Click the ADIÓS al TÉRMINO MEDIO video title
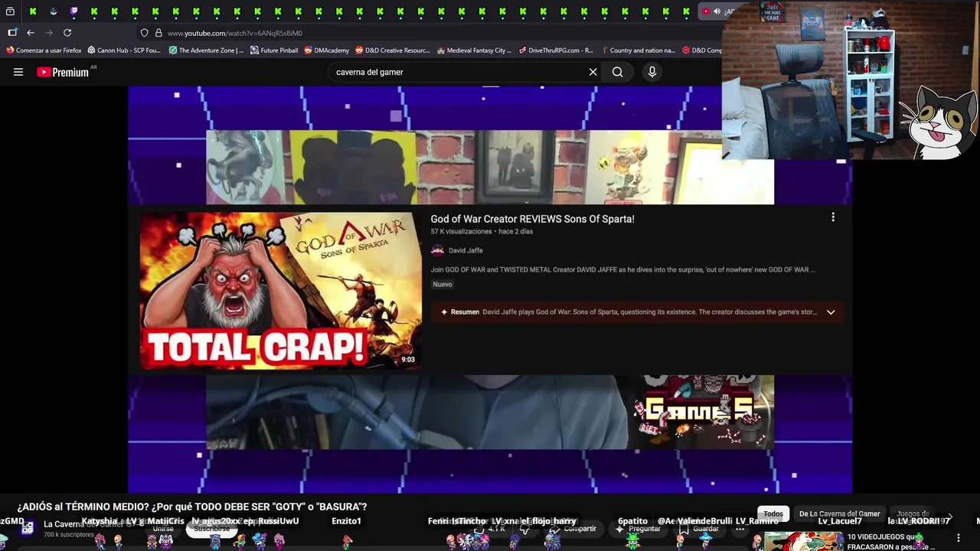Screen dimensions: 980x551 192,507
